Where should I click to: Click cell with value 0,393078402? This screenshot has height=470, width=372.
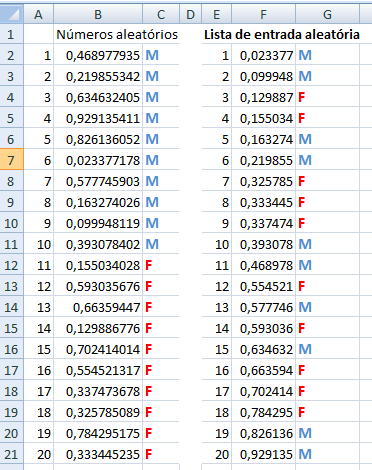(98, 244)
